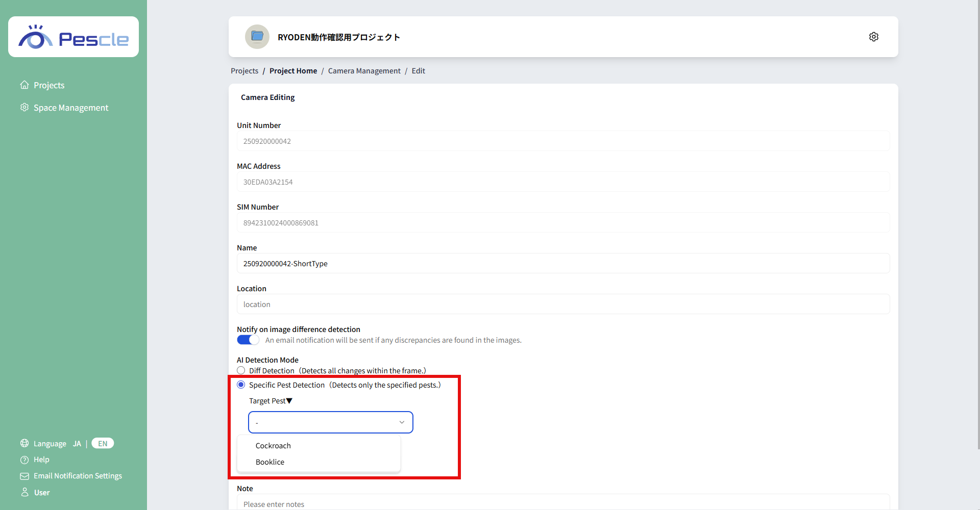Screen dimensions: 980x510
Task: Switch language to JA
Action: [x=77, y=444]
